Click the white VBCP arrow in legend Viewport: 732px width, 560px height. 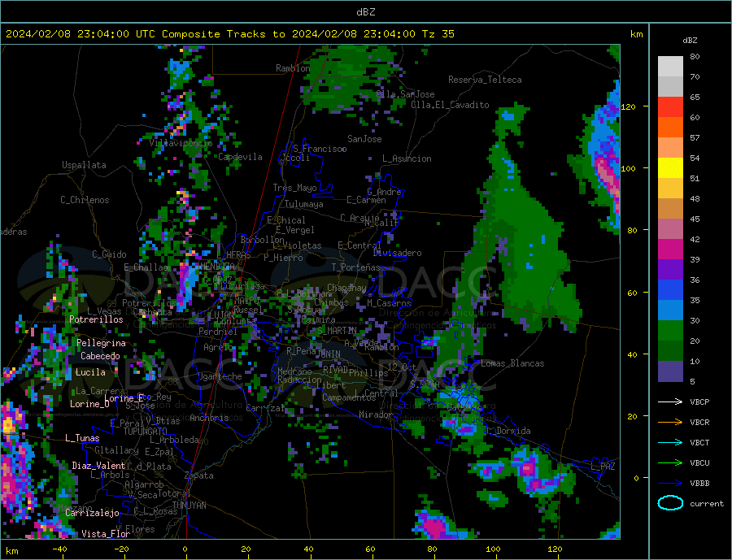[x=670, y=402]
